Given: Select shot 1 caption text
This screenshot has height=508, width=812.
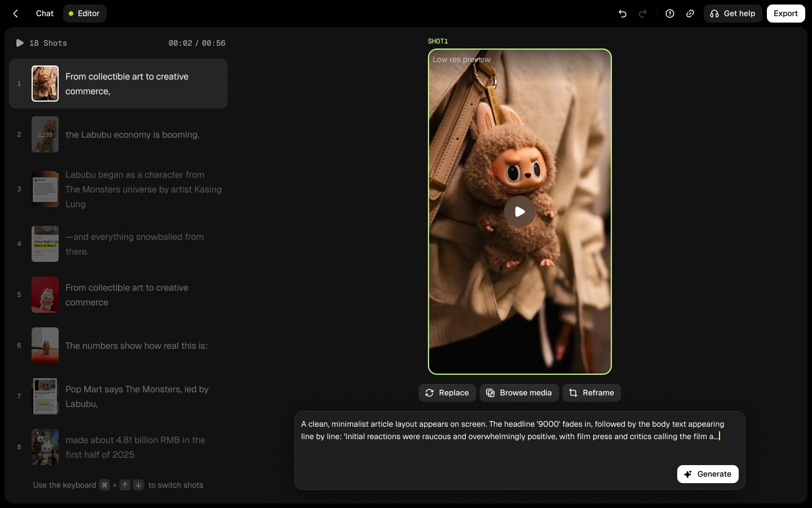Looking at the screenshot, I should [127, 84].
